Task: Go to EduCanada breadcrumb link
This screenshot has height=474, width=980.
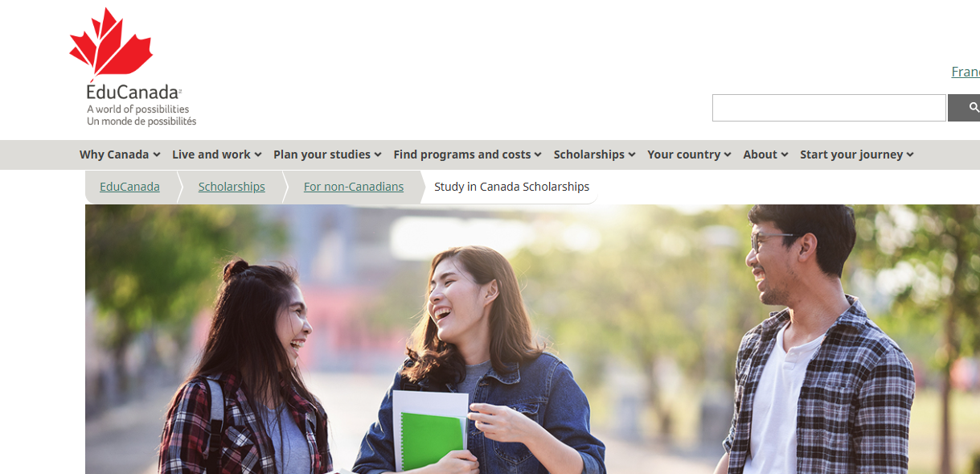Action: [x=129, y=187]
